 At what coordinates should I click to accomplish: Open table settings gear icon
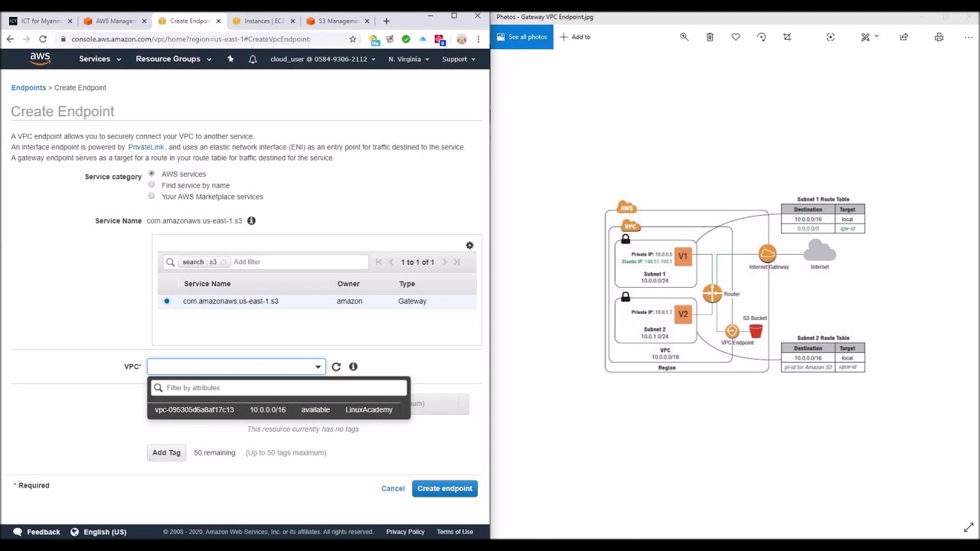[469, 246]
